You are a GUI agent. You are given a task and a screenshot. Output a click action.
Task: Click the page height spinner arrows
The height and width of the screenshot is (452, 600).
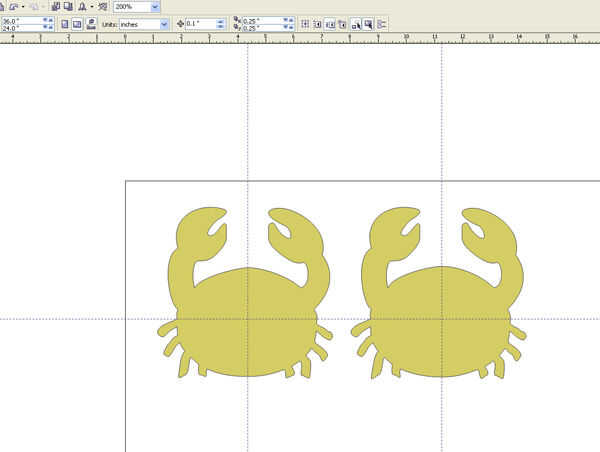pyautogui.click(x=48, y=27)
